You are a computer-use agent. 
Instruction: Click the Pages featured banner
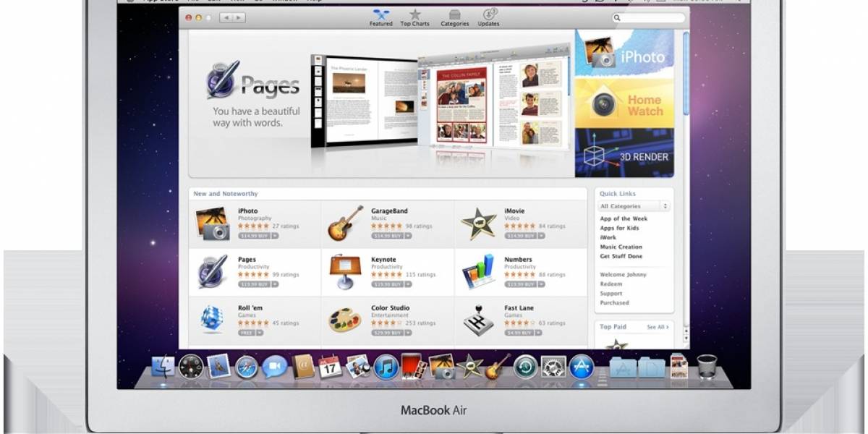381,103
